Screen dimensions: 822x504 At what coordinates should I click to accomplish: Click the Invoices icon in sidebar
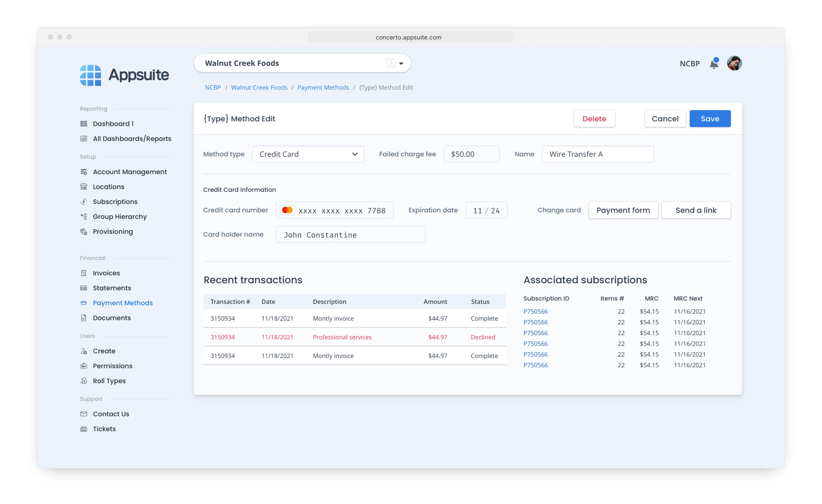point(84,273)
